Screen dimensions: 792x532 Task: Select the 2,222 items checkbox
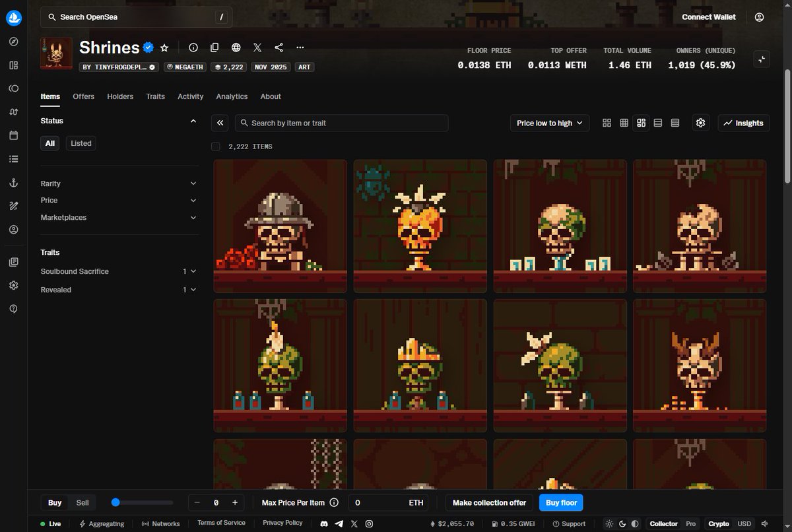coord(216,147)
